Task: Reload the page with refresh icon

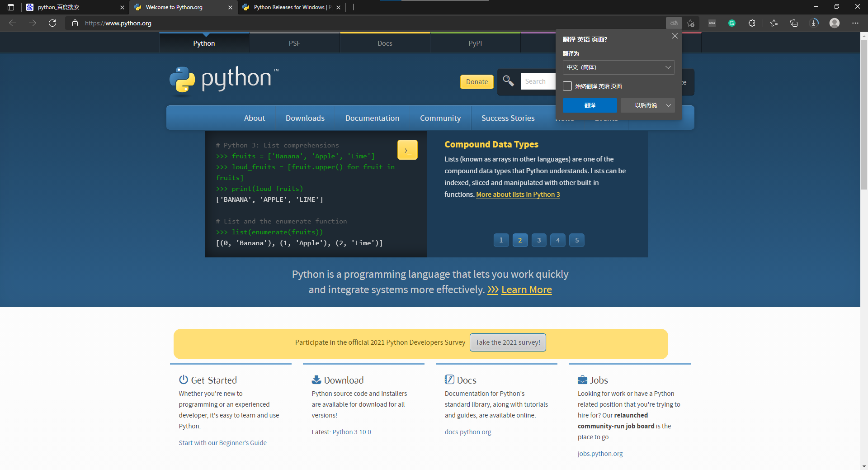Action: [52, 23]
